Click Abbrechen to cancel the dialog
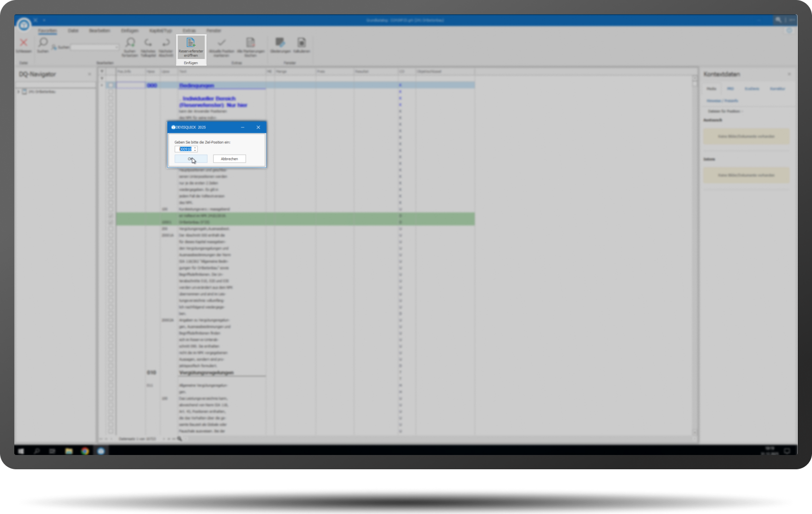Viewport: 812px width, 514px height. [229, 159]
